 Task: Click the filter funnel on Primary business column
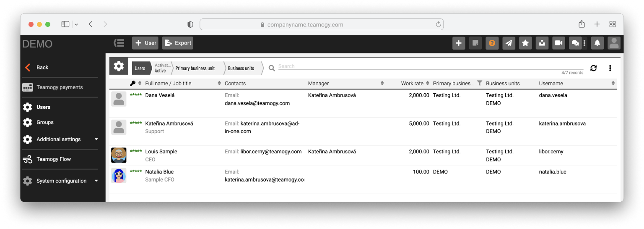point(480,83)
